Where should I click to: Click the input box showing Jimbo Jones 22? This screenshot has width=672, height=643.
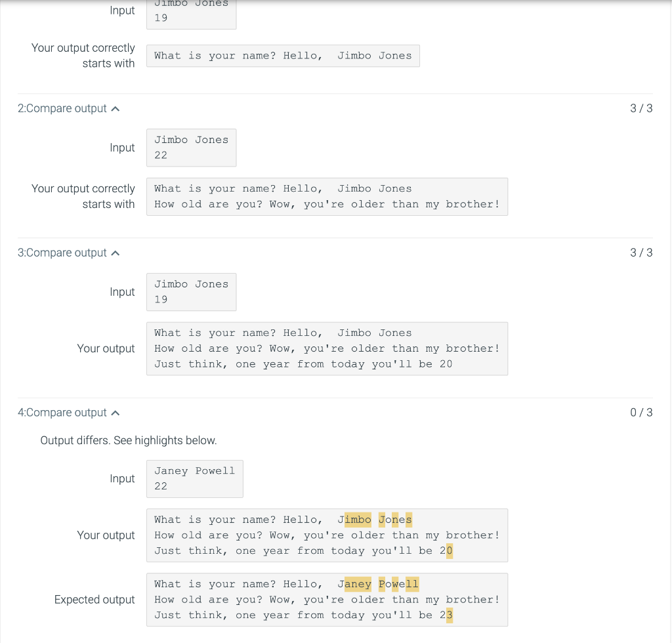pos(191,148)
